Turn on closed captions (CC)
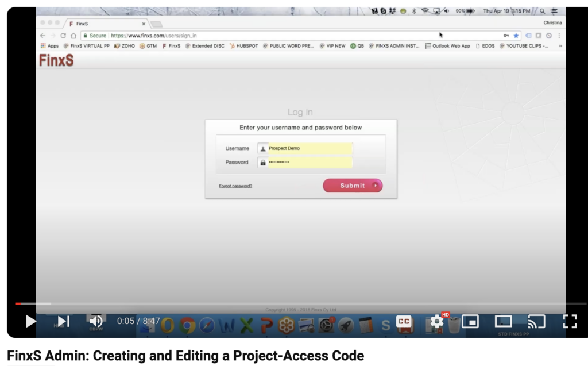 click(x=404, y=321)
